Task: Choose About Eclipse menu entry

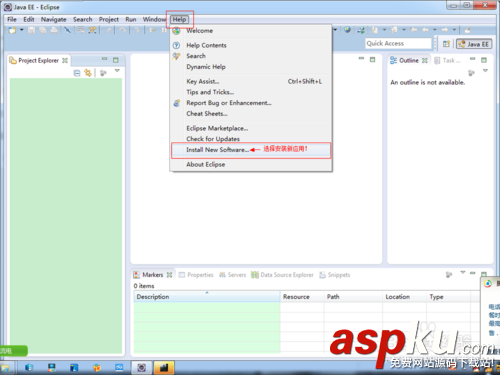Action: (251, 164)
